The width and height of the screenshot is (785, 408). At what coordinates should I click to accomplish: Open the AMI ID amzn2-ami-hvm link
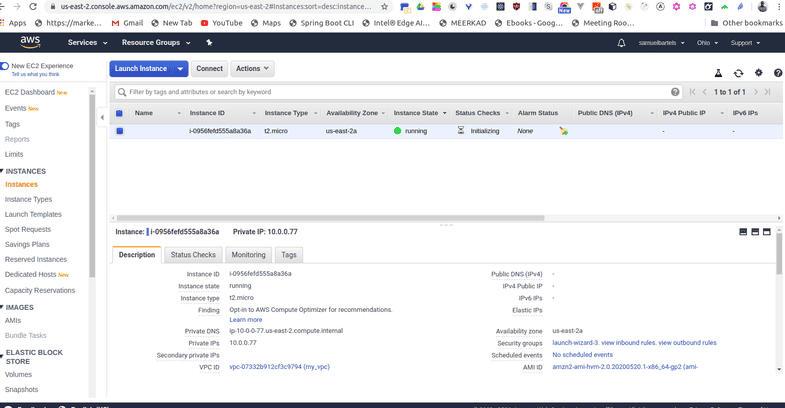625,367
